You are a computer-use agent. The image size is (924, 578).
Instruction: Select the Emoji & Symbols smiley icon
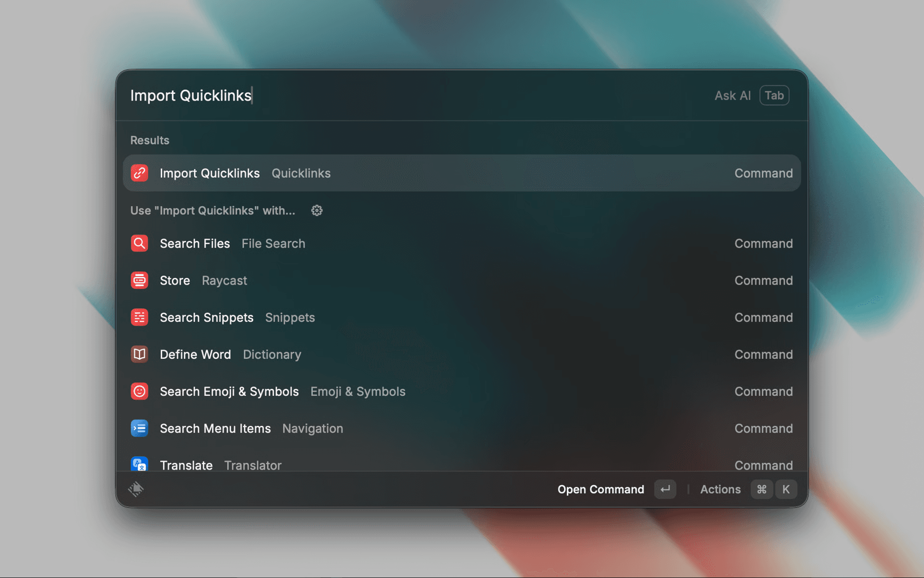[x=139, y=391]
